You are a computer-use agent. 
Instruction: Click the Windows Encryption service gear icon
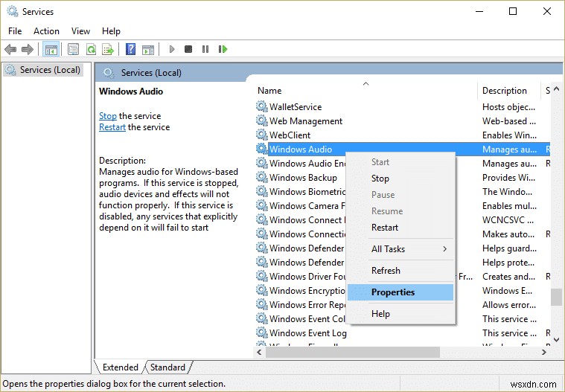(261, 290)
